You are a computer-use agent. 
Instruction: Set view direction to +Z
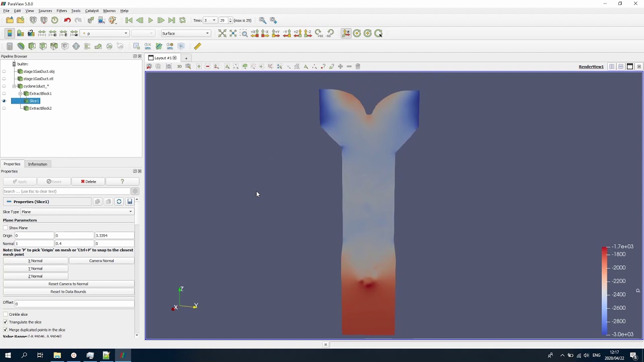[x=297, y=33]
